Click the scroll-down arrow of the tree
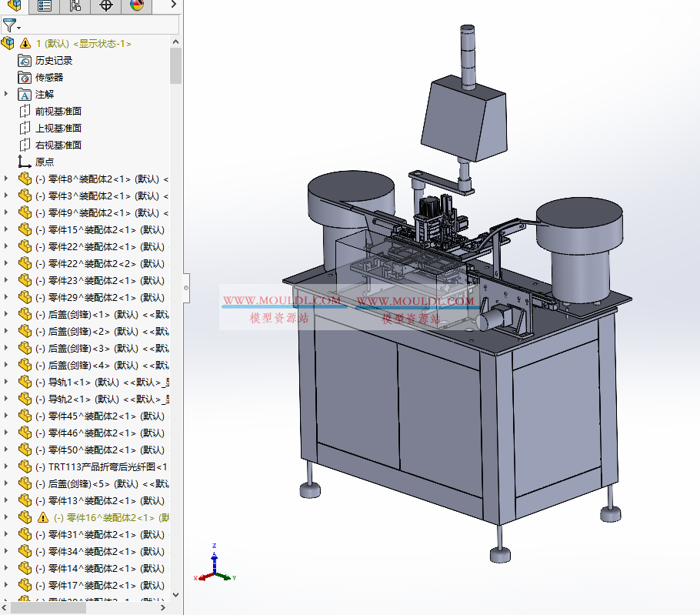The width and height of the screenshot is (700, 615). 177,595
